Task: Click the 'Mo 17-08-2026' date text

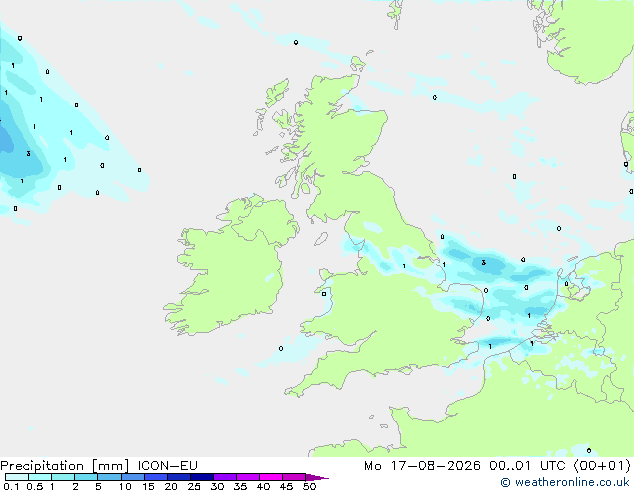Action: coord(423,466)
